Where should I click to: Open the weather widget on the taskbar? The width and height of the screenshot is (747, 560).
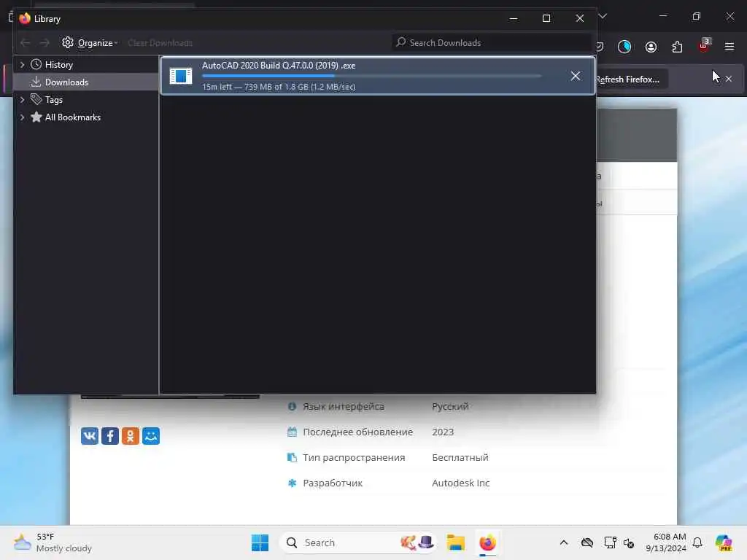pyautogui.click(x=53, y=542)
